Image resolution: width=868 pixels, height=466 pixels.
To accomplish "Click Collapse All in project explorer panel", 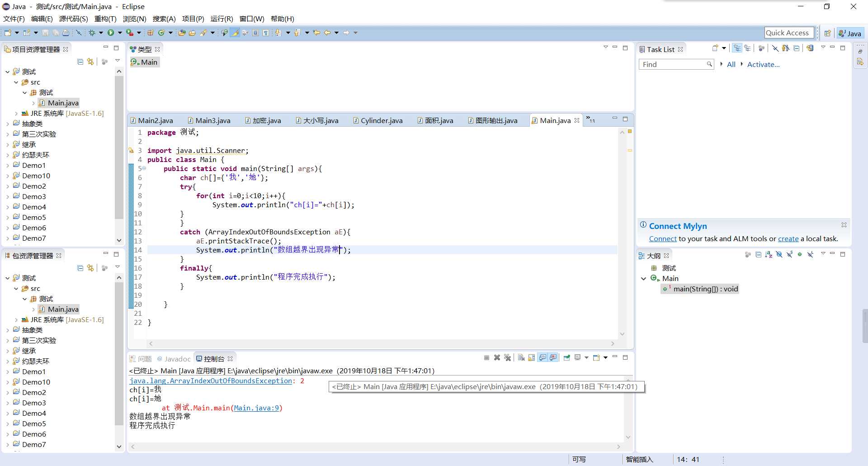I will (80, 62).
